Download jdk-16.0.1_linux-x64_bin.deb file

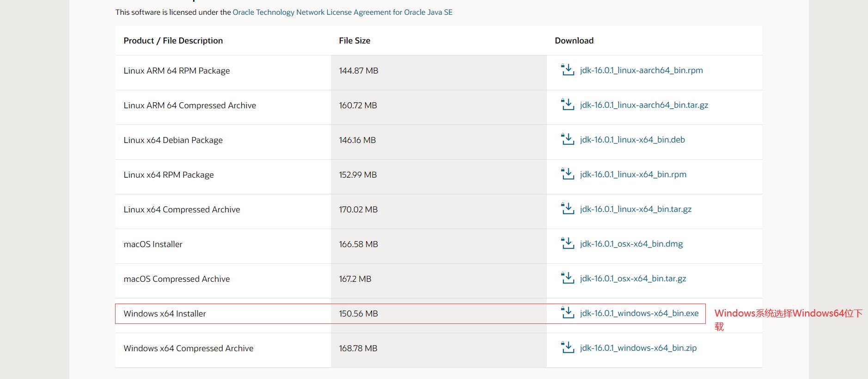click(632, 140)
